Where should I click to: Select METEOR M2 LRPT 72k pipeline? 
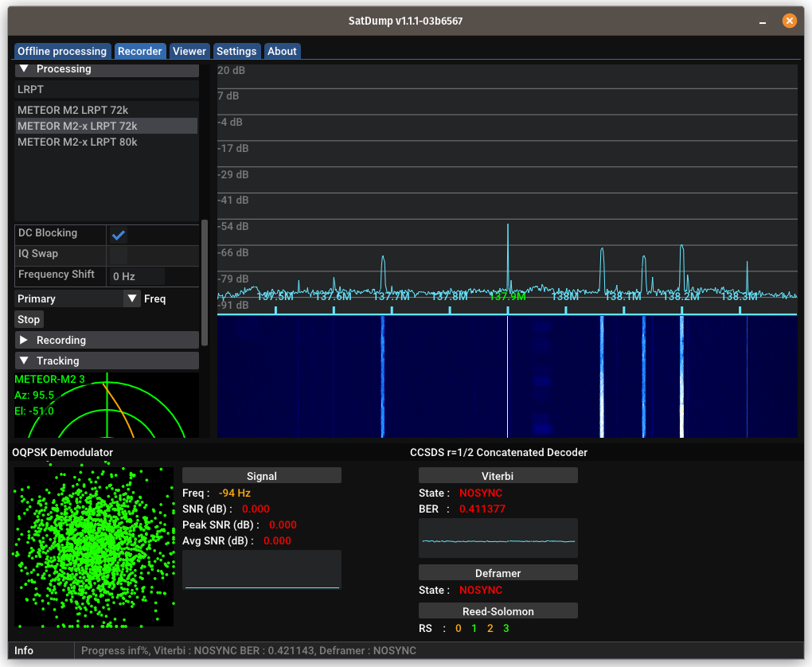point(73,110)
